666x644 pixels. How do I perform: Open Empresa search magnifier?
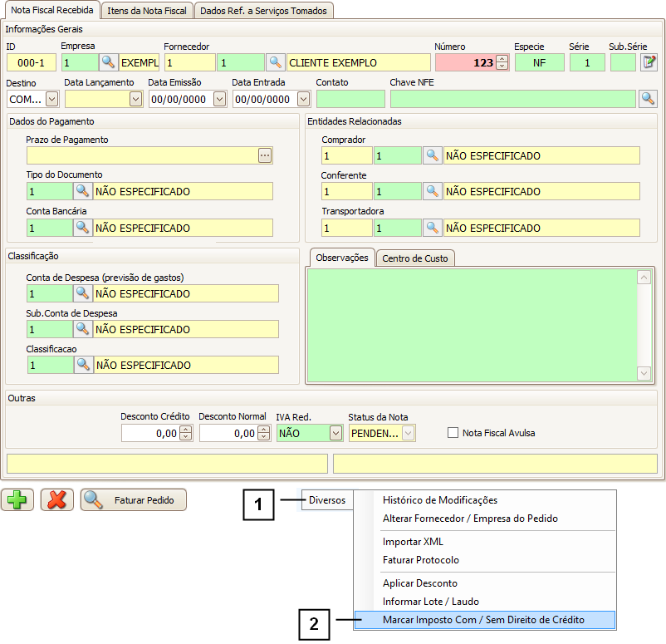tap(109, 62)
